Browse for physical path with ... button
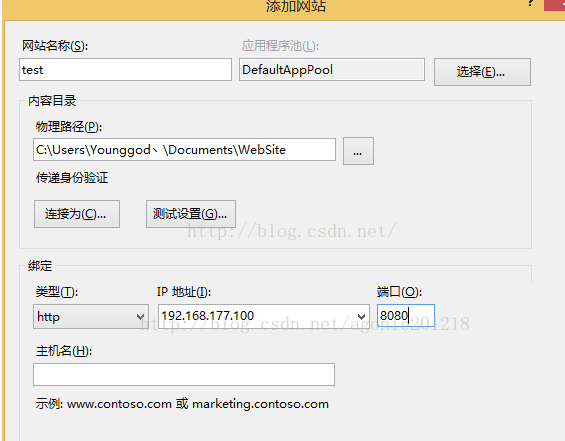The height and width of the screenshot is (441, 565). [358, 151]
